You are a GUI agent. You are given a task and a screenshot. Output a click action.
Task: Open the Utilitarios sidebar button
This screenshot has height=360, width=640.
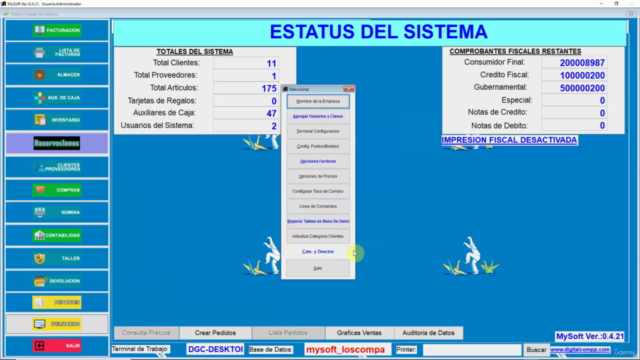coord(57,324)
